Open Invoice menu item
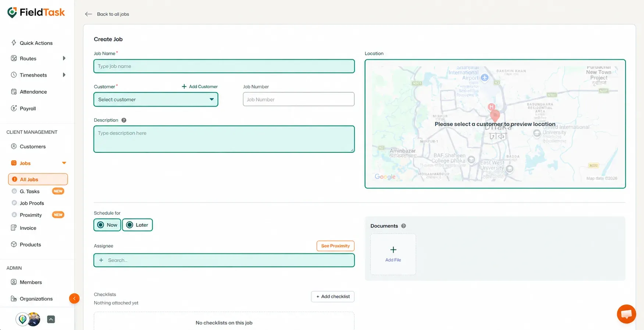Screen dimensions: 644x330 pos(28,228)
